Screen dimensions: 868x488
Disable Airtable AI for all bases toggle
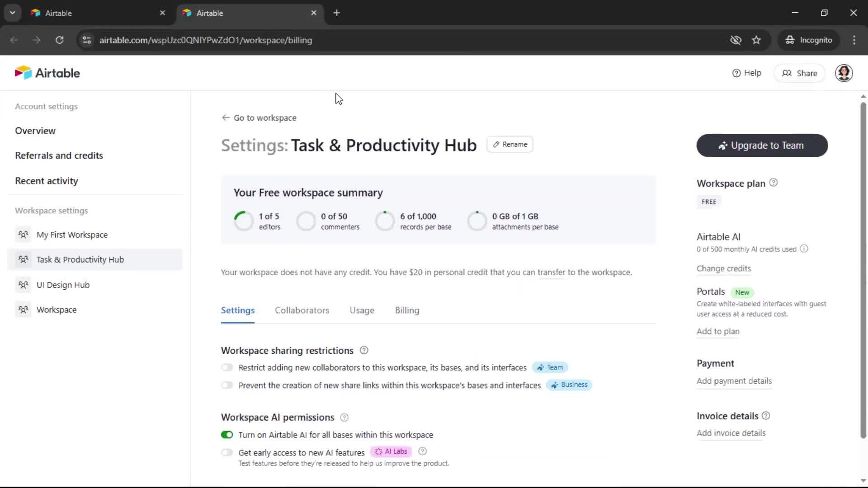(227, 435)
